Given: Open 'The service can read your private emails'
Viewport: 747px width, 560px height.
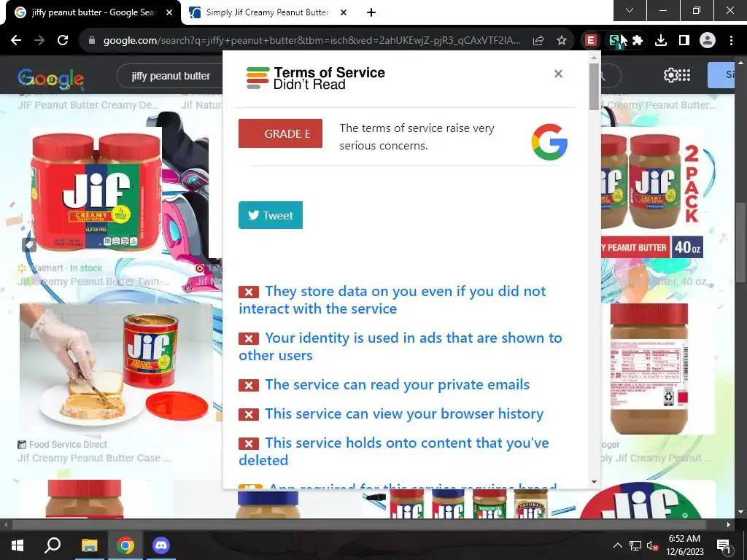Looking at the screenshot, I should tap(384, 385).
